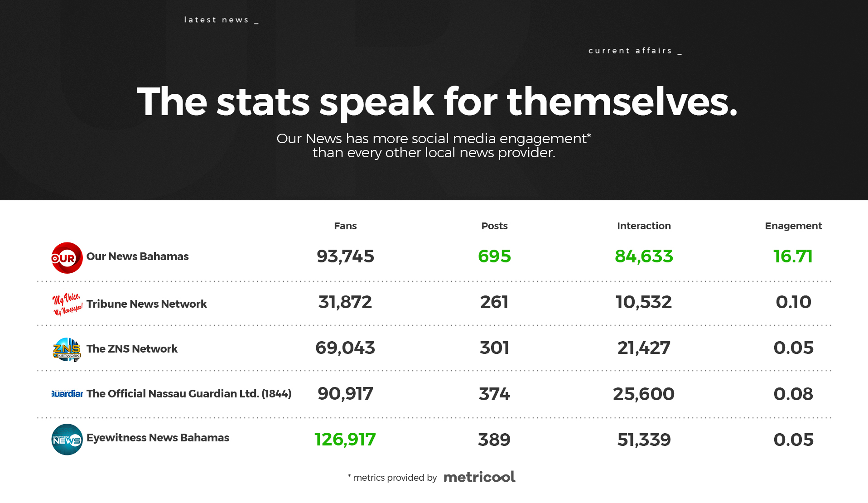Click the Our News Bahamas name
Viewport: 868px width, 503px height.
pos(137,256)
